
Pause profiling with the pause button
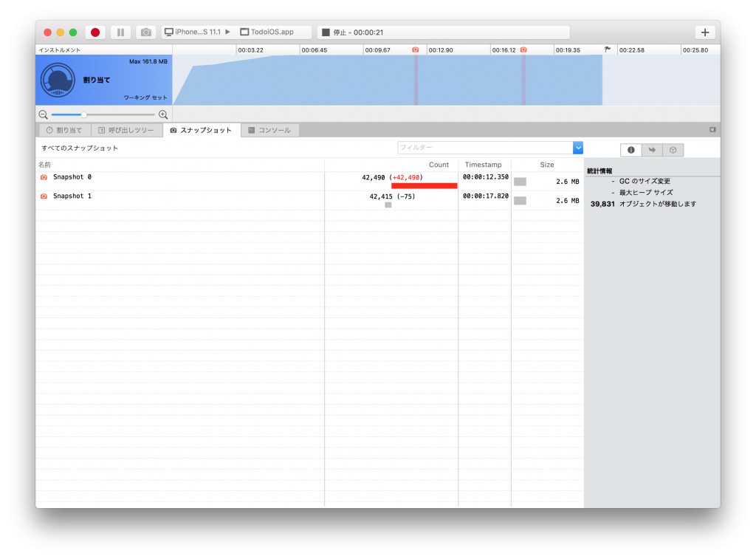(x=120, y=32)
